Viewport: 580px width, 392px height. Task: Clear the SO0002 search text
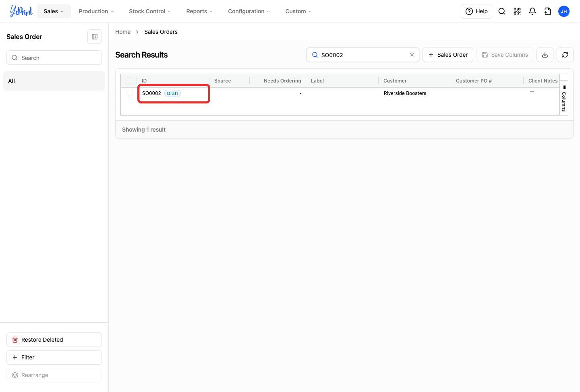point(412,55)
